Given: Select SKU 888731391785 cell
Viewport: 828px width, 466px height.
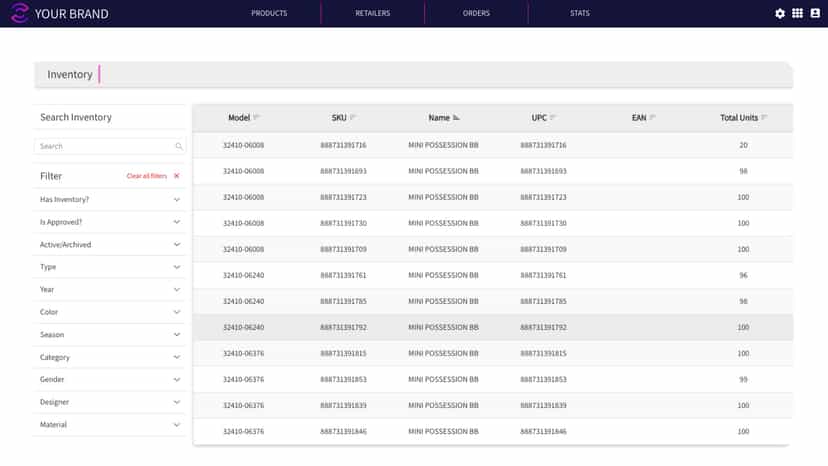Looking at the screenshot, I should click(343, 301).
